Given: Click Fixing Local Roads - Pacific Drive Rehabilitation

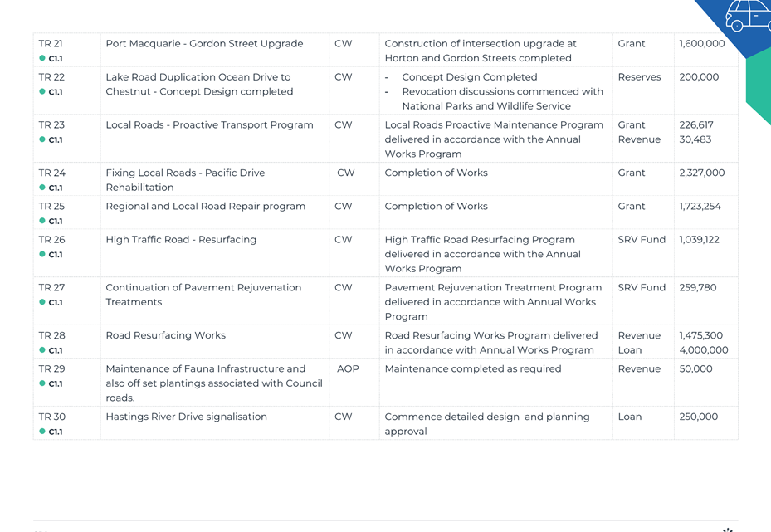Looking at the screenshot, I should coord(185,180).
